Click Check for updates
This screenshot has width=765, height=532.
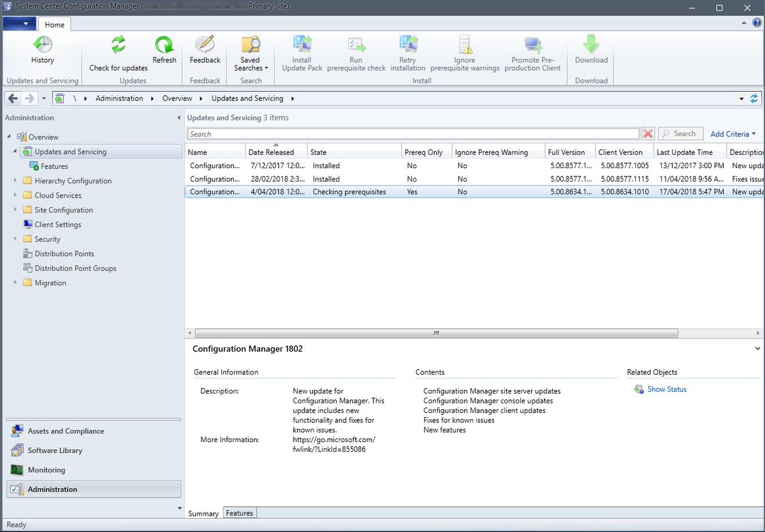pyautogui.click(x=117, y=54)
